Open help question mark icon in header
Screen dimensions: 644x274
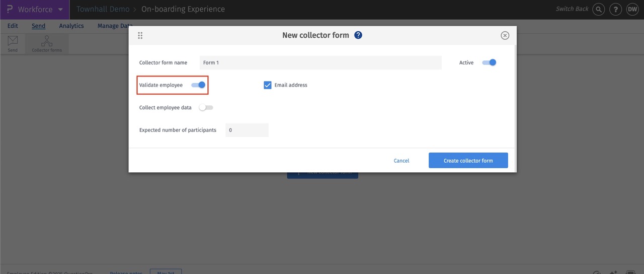point(615,9)
